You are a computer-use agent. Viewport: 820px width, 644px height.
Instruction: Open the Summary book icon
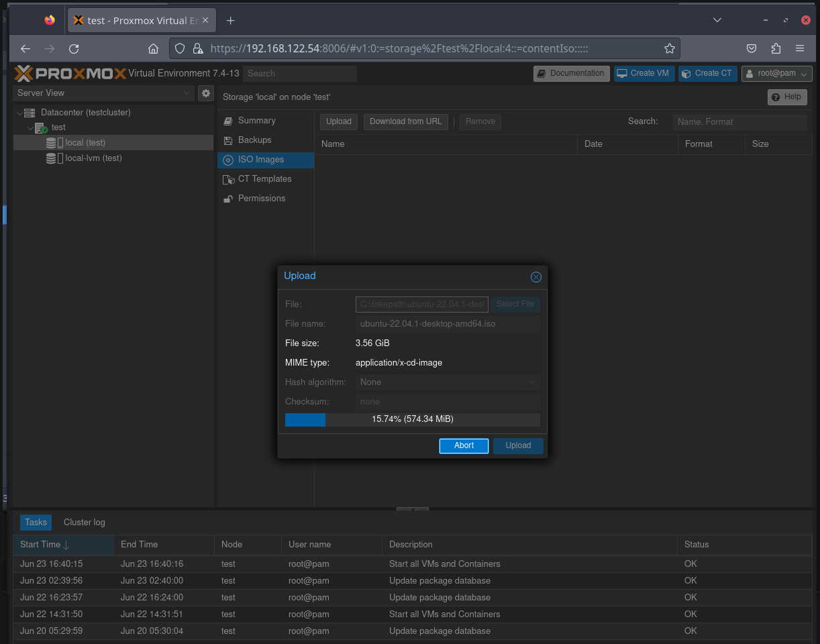pos(228,121)
